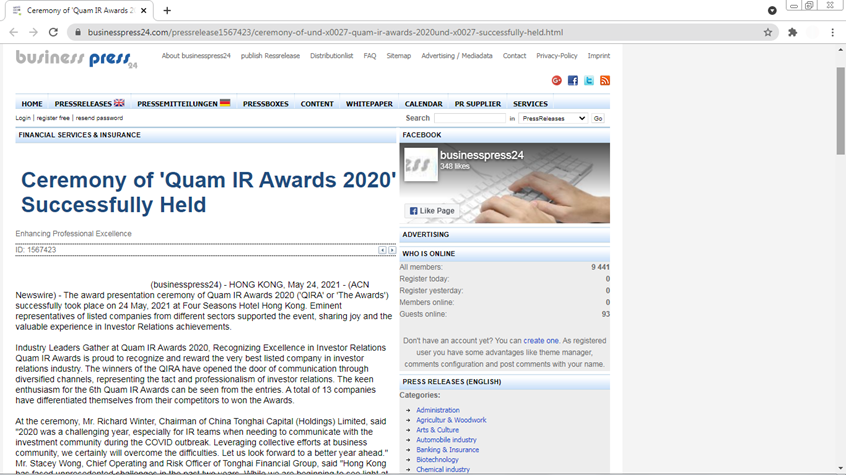Open the Biotechnology category link
This screenshot has height=475, width=846.
pyautogui.click(x=437, y=459)
